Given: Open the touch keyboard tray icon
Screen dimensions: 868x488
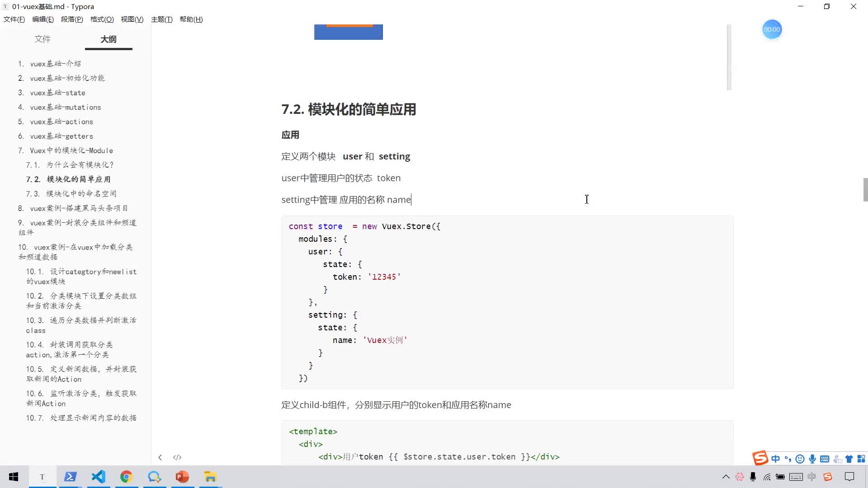Looking at the screenshot, I should tap(796, 477).
